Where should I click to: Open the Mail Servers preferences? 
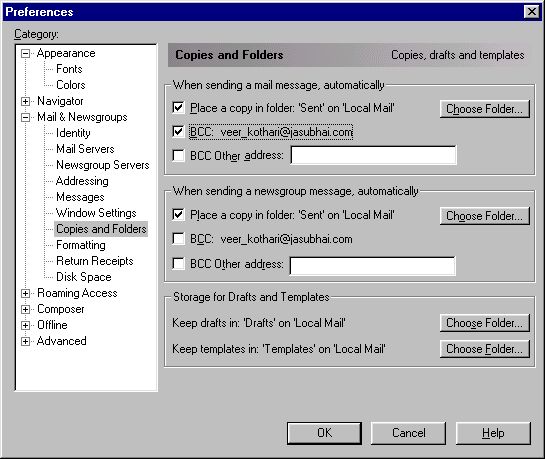coord(85,149)
